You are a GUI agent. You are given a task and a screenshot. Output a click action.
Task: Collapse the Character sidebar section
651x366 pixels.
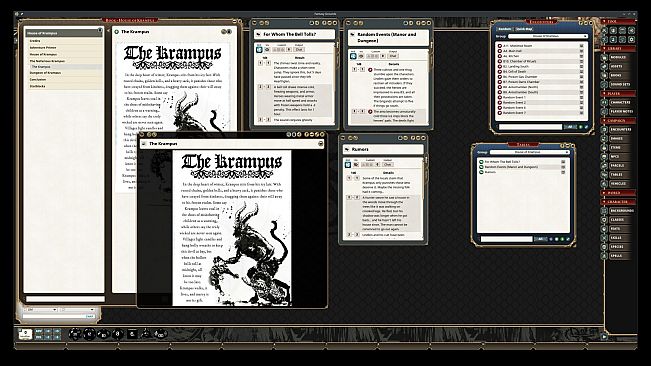(618, 202)
